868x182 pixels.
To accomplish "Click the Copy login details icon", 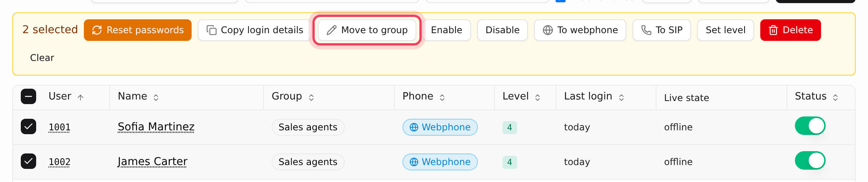I will (212, 30).
